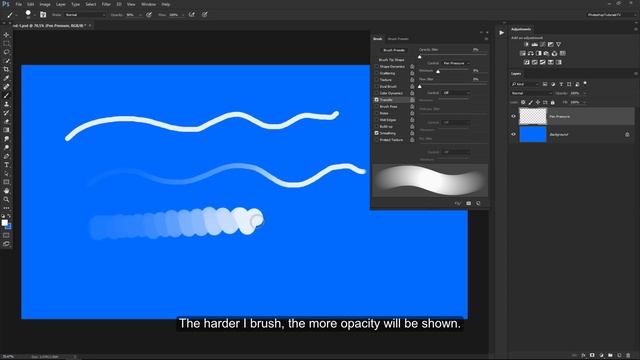Select the Brush tool in toolbar

6,95
